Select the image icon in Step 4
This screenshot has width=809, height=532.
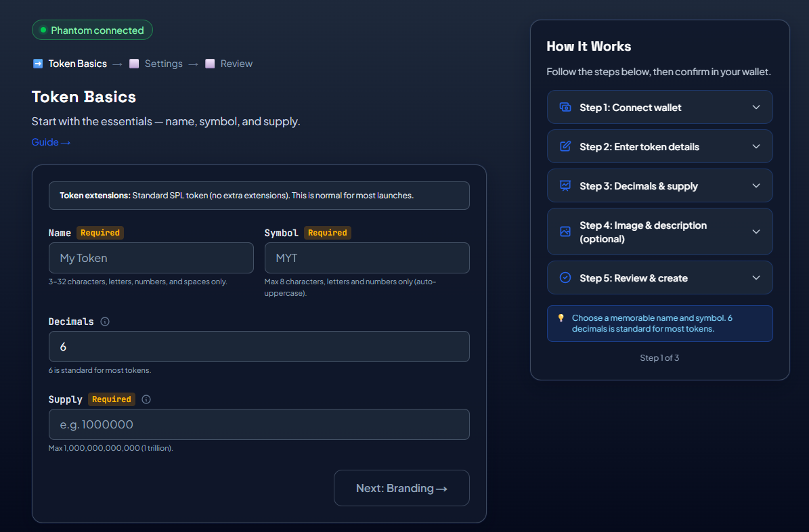[x=565, y=231]
